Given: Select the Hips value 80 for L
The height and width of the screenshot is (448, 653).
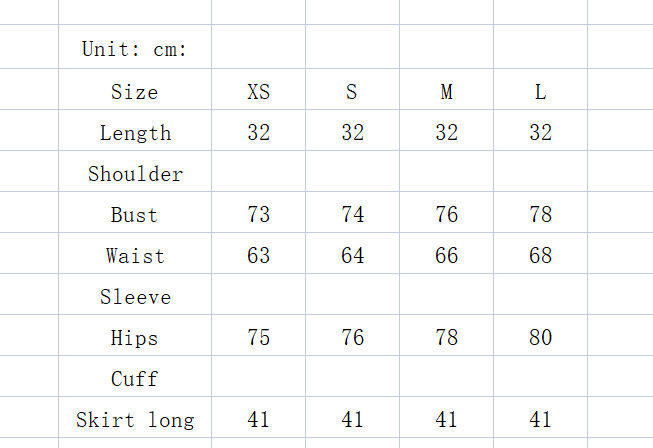Looking at the screenshot, I should click(x=540, y=338).
